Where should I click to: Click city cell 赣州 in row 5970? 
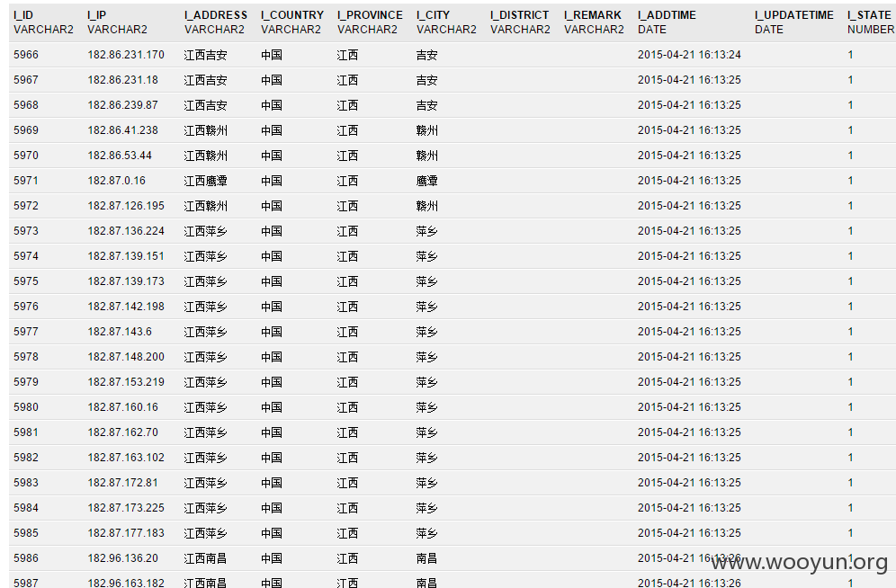pos(426,156)
